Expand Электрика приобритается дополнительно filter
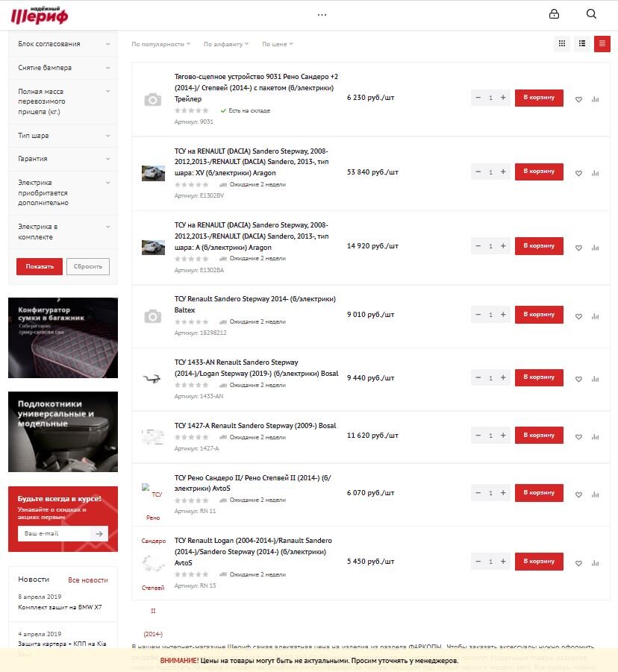The image size is (618, 672). tap(63, 192)
